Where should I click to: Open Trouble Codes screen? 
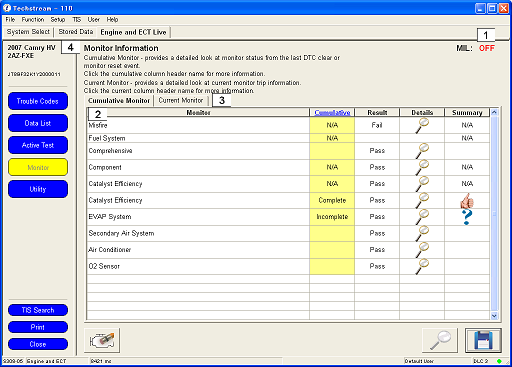pos(38,101)
